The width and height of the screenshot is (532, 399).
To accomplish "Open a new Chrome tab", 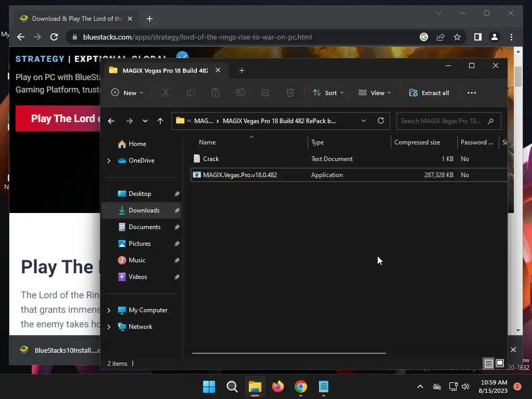I will (150, 19).
